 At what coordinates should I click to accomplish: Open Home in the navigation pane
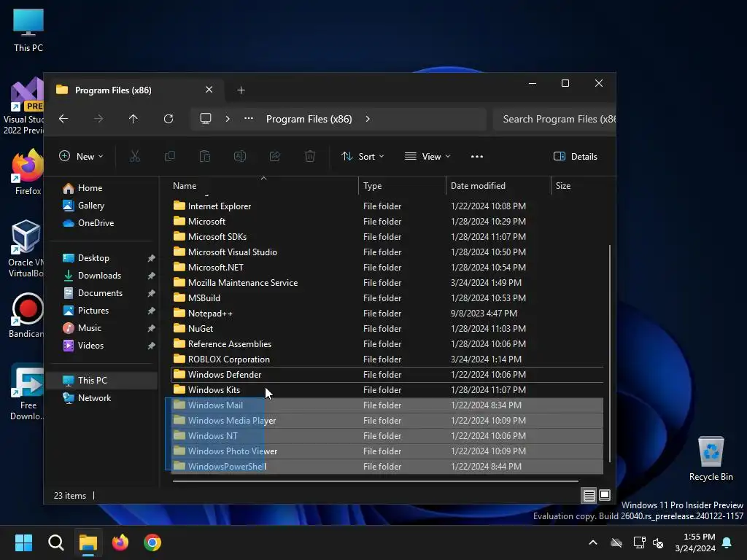(102, 188)
